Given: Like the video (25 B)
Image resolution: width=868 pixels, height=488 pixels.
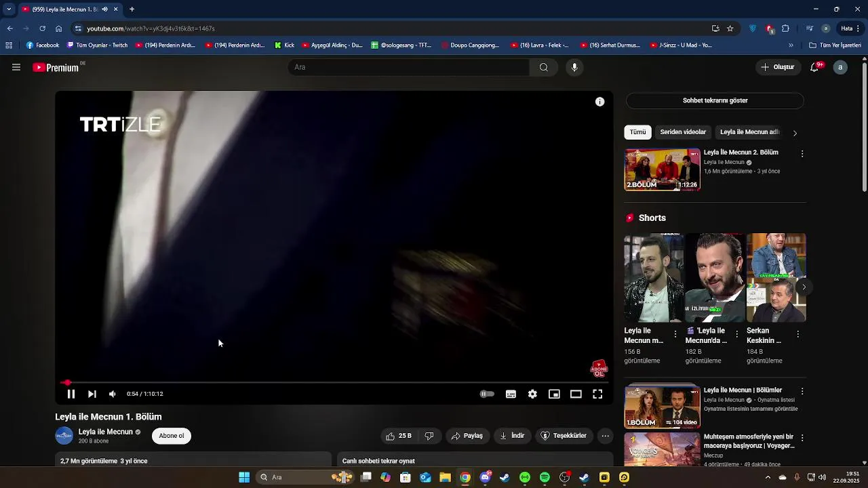Looking at the screenshot, I should tap(399, 436).
